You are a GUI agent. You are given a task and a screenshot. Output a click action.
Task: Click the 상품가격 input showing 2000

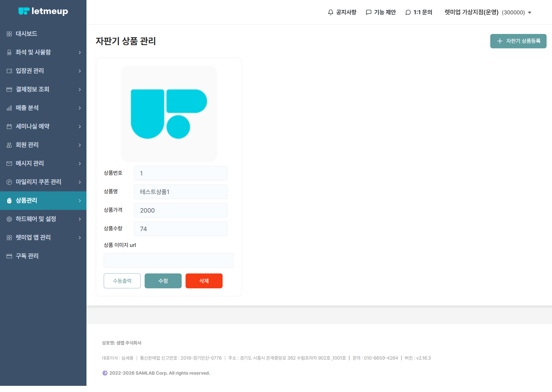[181, 210]
